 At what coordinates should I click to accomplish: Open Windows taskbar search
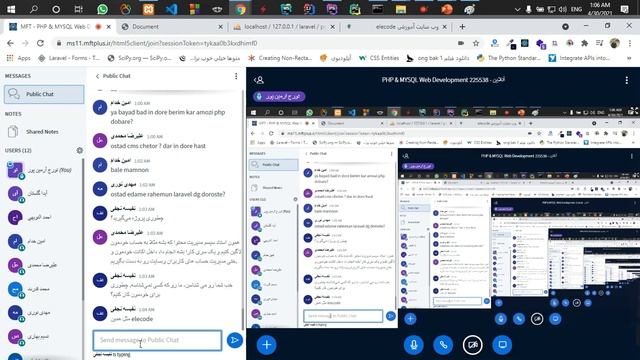coord(34,9)
